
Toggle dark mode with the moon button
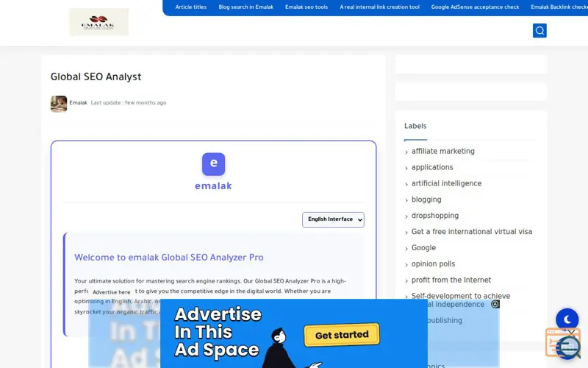(567, 319)
